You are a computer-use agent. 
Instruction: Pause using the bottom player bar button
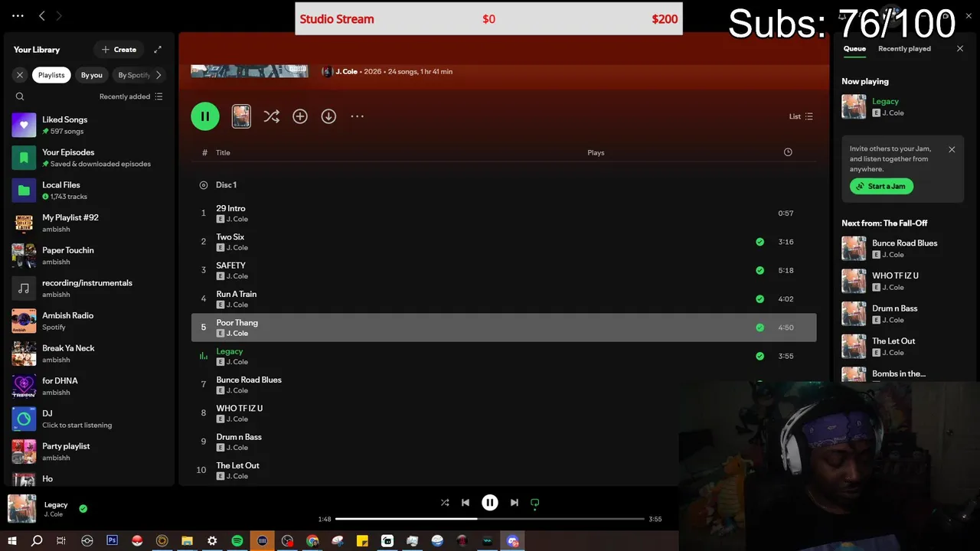click(490, 503)
